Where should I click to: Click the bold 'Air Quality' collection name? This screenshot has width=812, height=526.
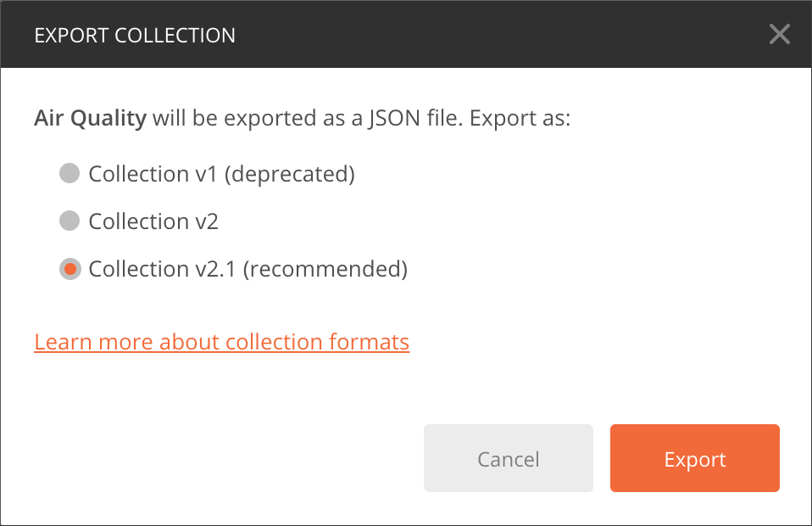(x=90, y=118)
